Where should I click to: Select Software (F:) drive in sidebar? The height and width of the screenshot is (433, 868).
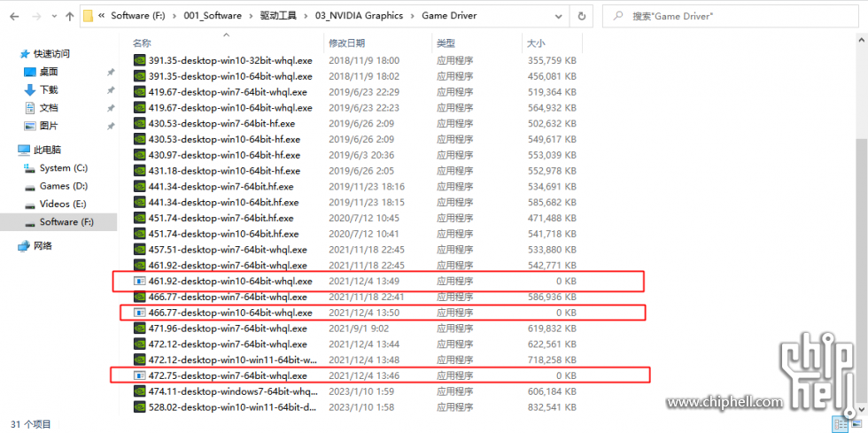pyautogui.click(x=58, y=222)
